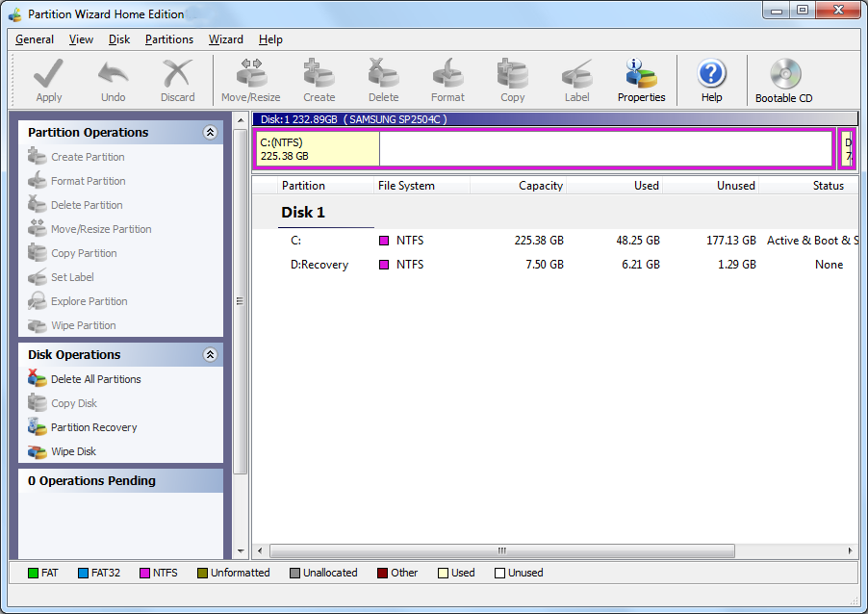The width and height of the screenshot is (868, 614).
Task: Click the Discard toolbar icon
Action: click(177, 74)
